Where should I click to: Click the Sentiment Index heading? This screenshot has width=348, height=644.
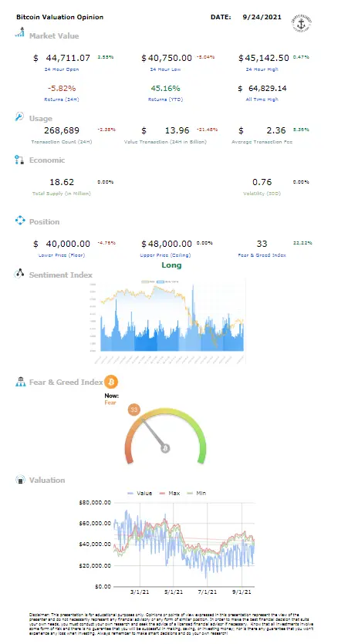tap(61, 275)
